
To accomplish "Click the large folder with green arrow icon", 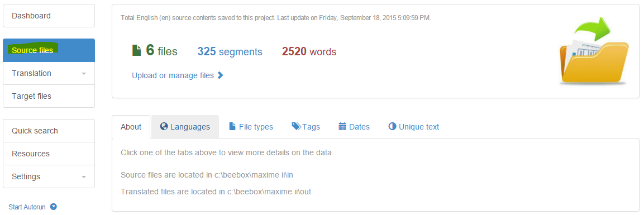I will (594, 51).
